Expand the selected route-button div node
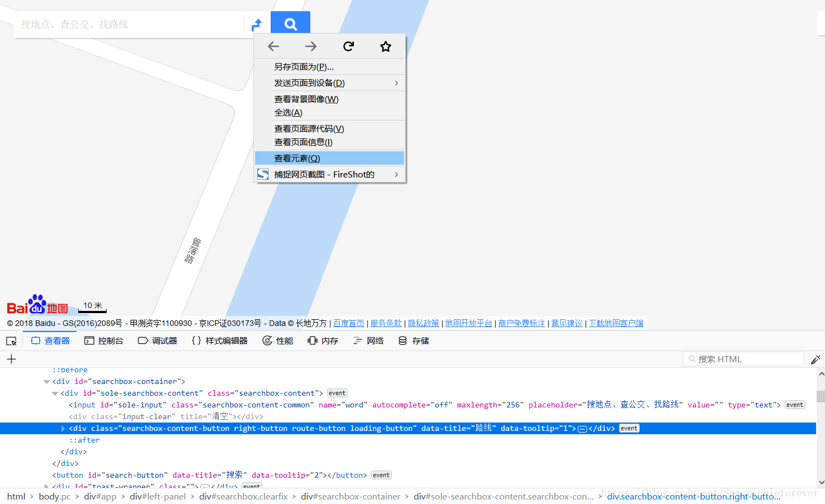825x504 pixels. 63,429
